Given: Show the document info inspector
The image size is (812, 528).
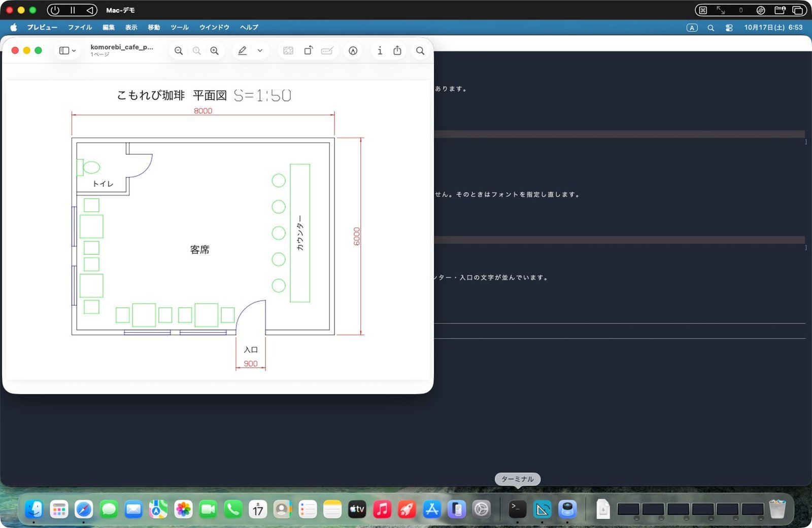Looking at the screenshot, I should pos(380,51).
